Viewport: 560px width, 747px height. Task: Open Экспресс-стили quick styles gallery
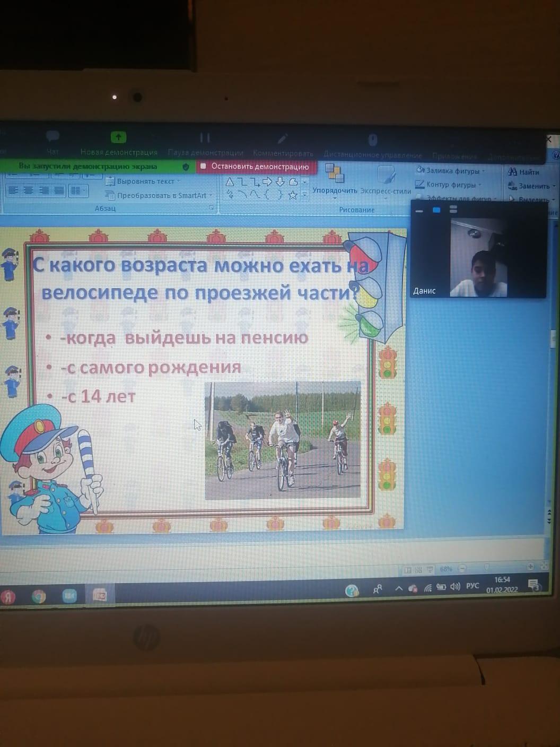click(x=386, y=181)
